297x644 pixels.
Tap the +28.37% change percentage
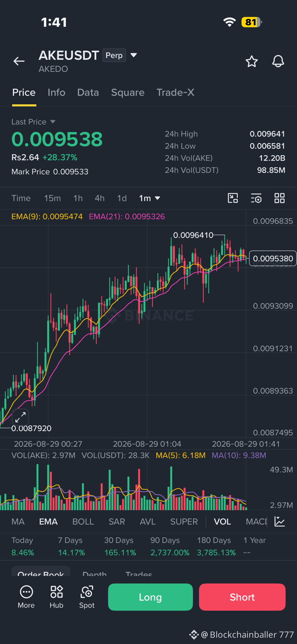click(60, 157)
